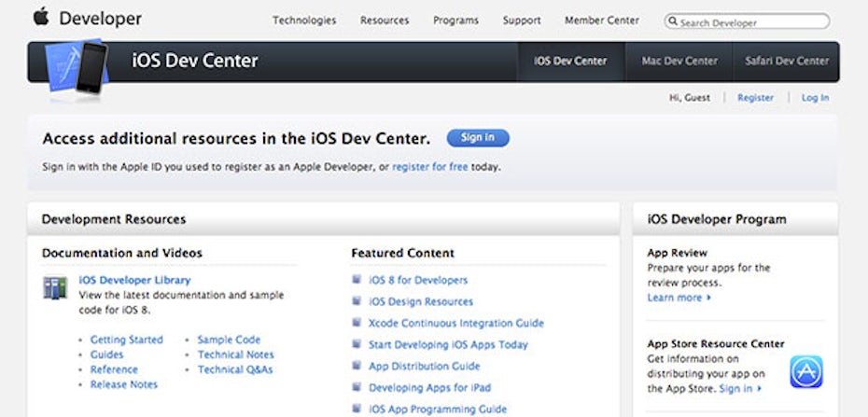868x417 pixels.
Task: Click the Documentation and Videos heading
Action: click(x=121, y=254)
